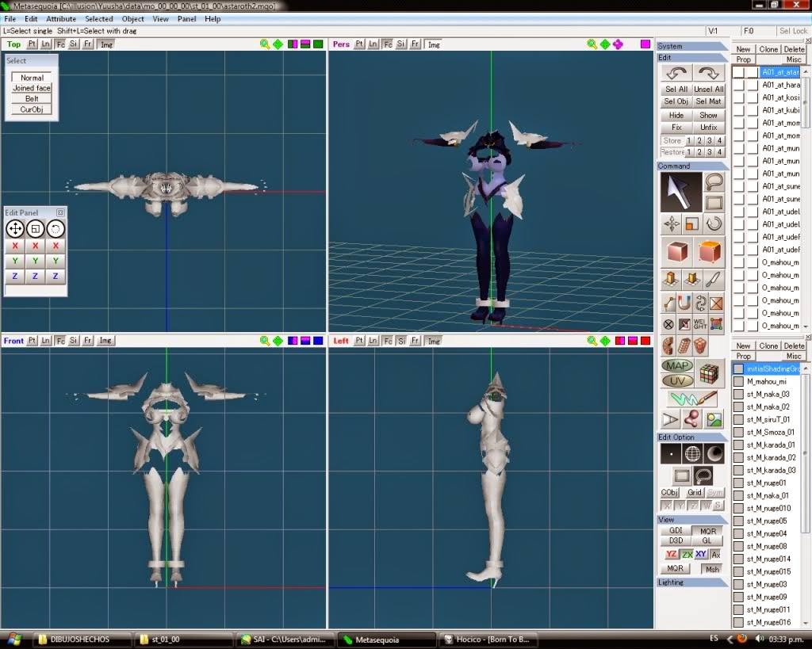Select the Paint brush command
Screen dimensions: 812x649
[x=693, y=399]
